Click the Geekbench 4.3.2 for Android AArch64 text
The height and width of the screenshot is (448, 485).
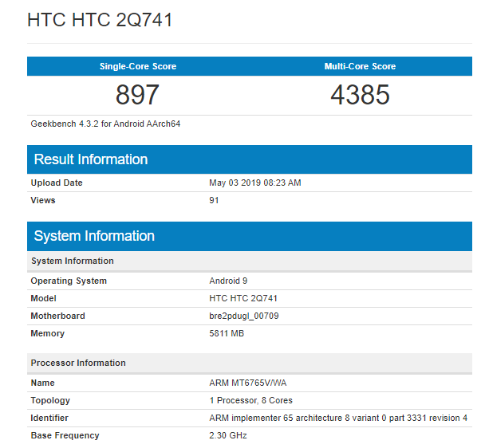point(105,124)
